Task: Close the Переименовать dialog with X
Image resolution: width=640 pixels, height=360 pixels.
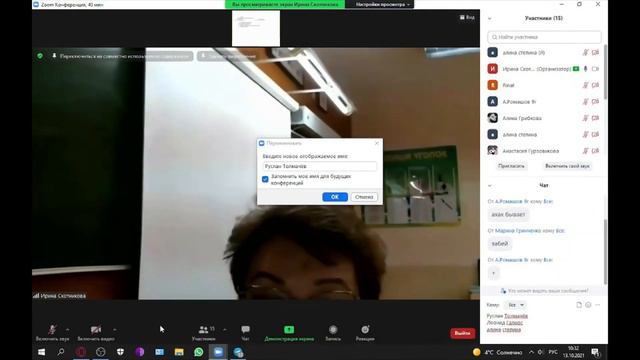Action: (377, 143)
